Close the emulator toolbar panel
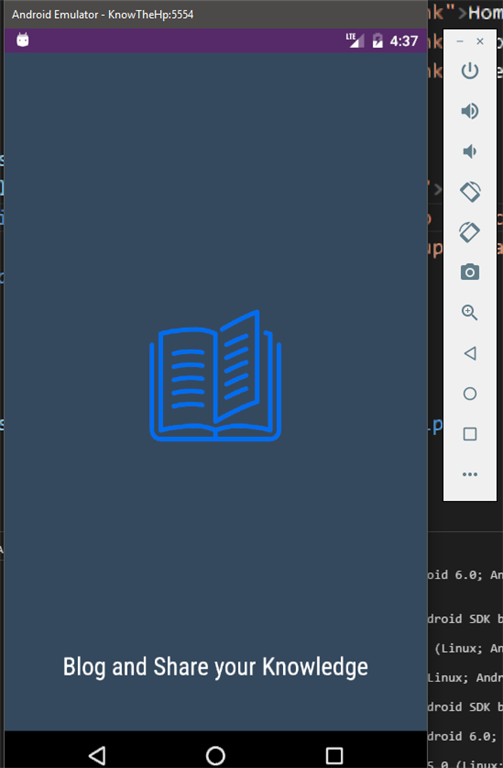The image size is (503, 768). (x=480, y=42)
